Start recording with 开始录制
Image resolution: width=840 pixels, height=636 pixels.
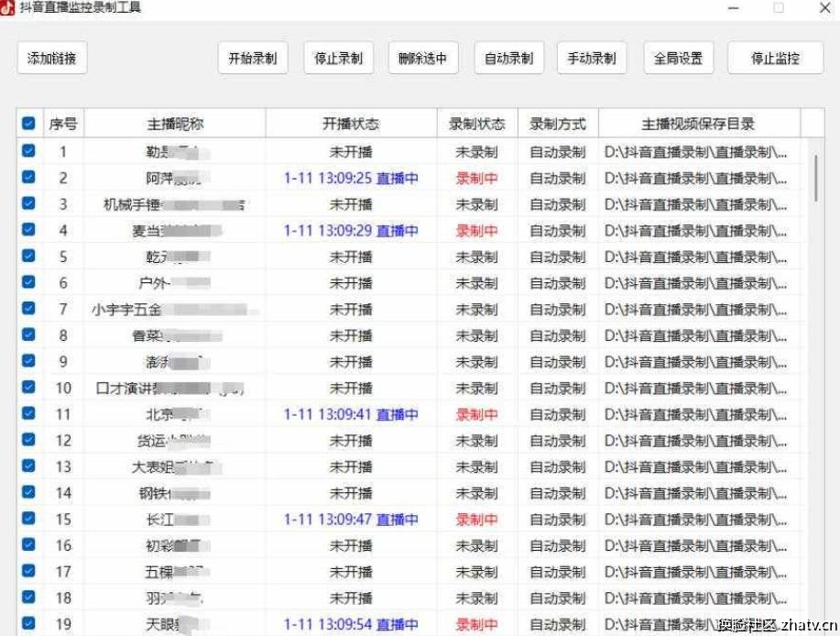pos(253,58)
